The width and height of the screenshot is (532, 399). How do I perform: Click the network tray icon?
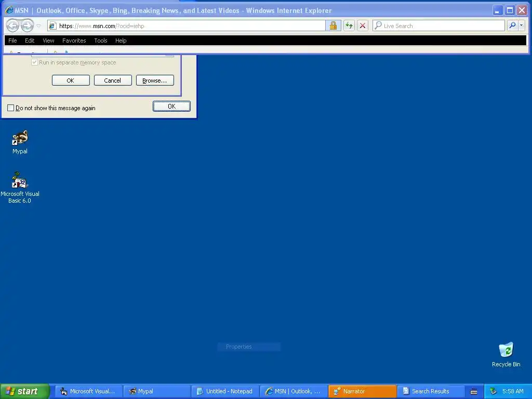click(x=494, y=391)
